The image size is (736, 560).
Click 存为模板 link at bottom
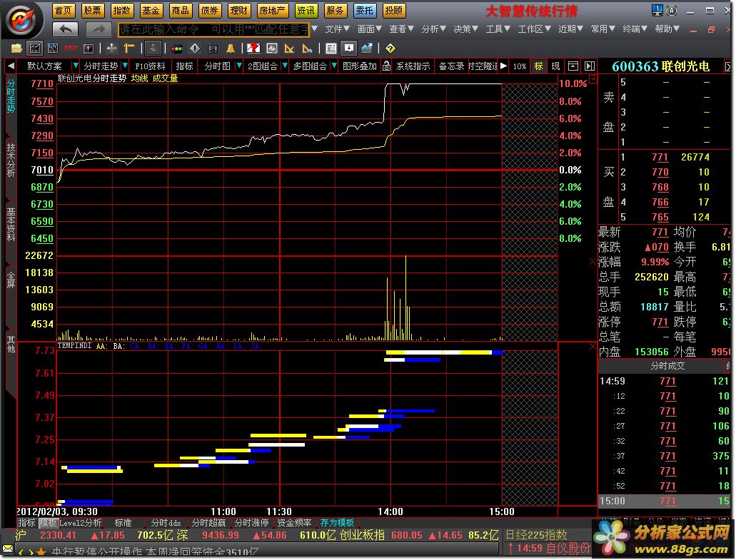337,522
